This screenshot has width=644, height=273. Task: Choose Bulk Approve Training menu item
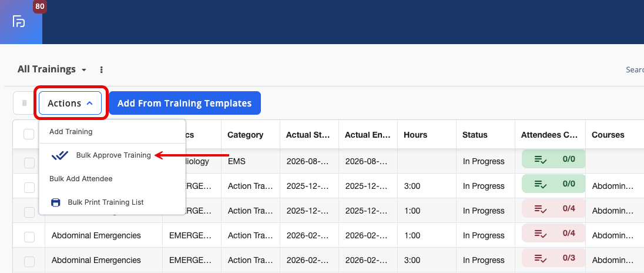tap(112, 155)
